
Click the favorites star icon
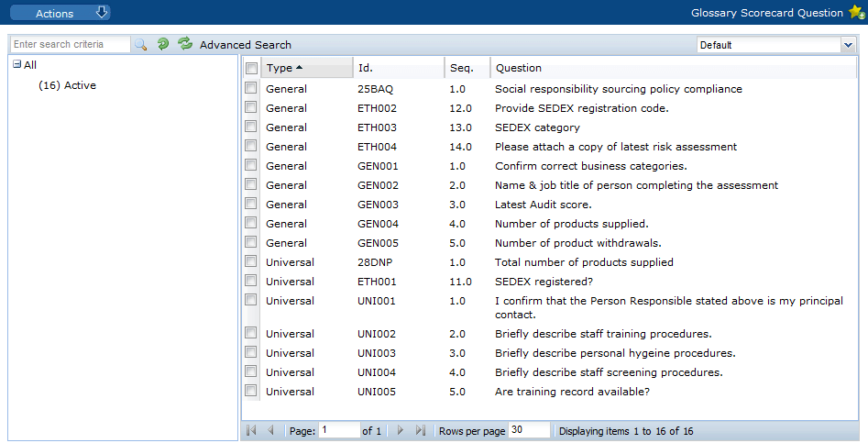click(857, 12)
